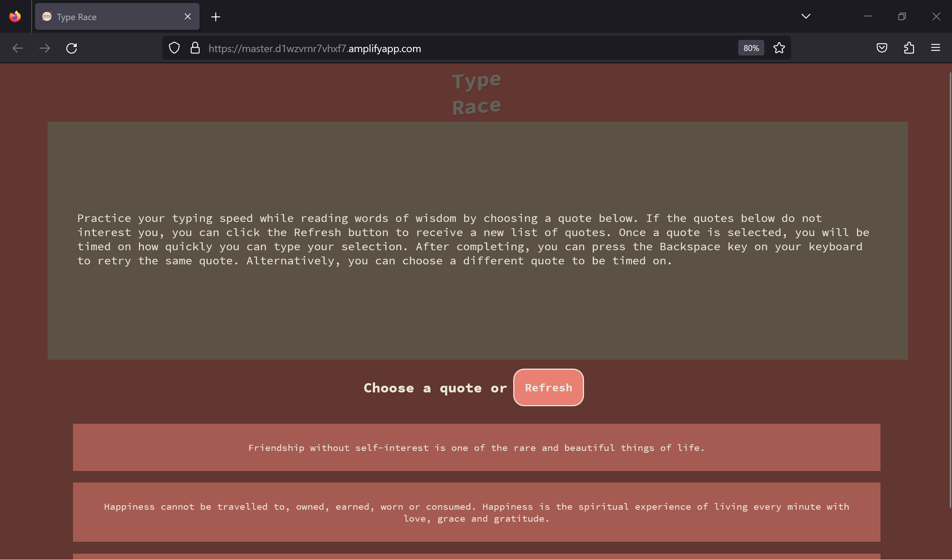
Task: Bookmark this page with the star
Action: (x=779, y=48)
